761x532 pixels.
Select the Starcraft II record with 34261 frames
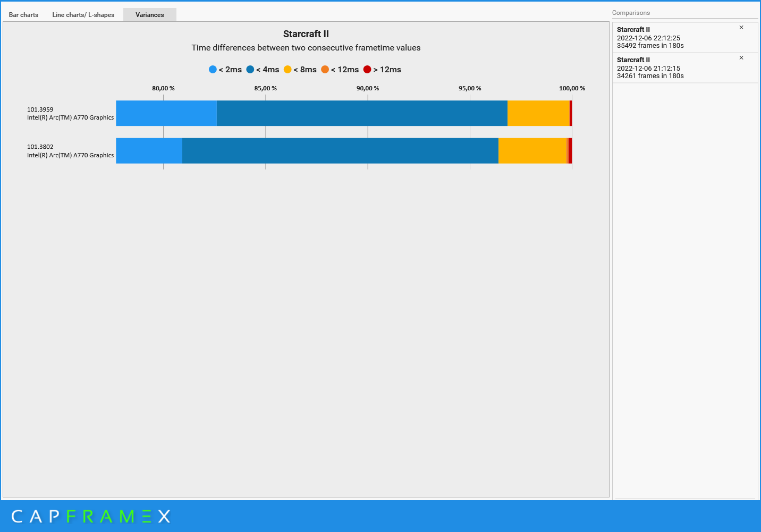(685, 67)
